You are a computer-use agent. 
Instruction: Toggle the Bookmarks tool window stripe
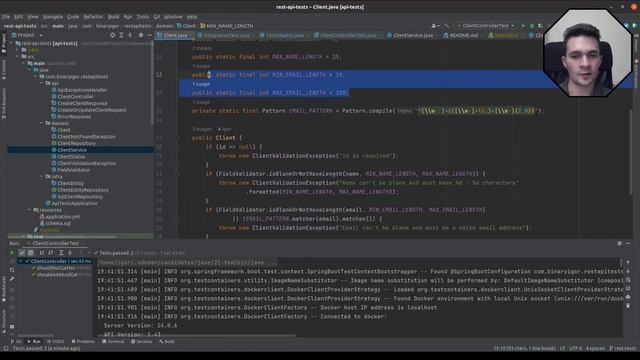(x=4, y=288)
